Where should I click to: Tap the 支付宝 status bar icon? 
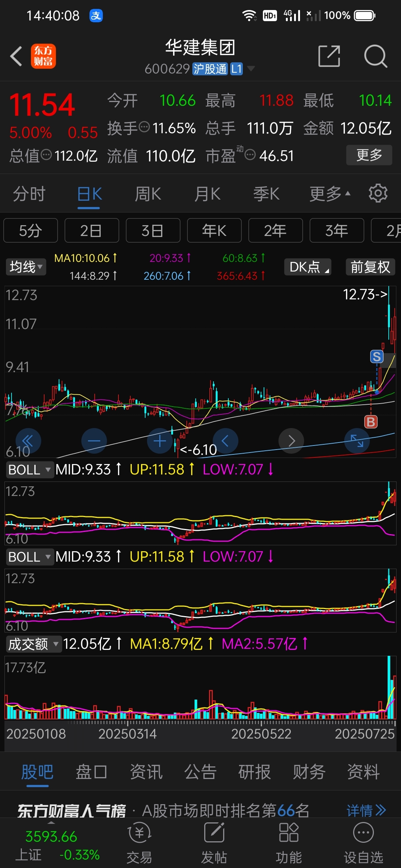coord(96,16)
